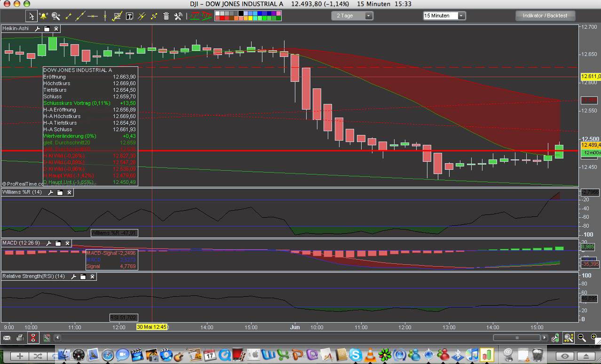Viewport: 601px width, 364px height.
Task: Open the candlestick chart style settings
Action: pos(556,338)
